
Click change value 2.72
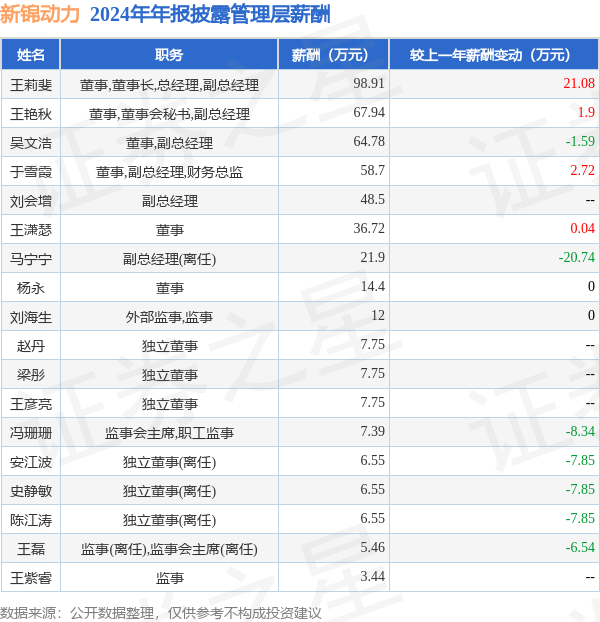(583, 170)
